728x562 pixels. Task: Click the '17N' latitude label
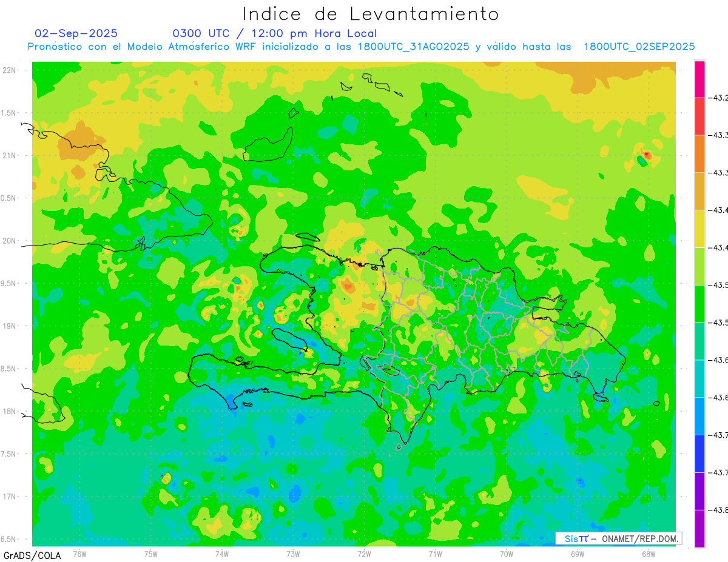tap(10, 497)
